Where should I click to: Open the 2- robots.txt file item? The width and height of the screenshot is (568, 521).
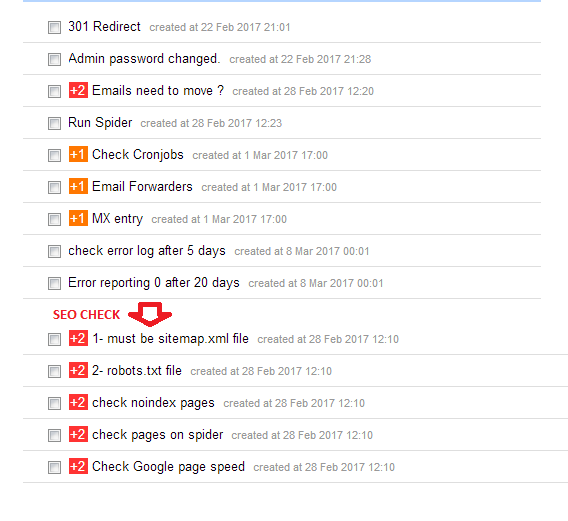tap(137, 371)
